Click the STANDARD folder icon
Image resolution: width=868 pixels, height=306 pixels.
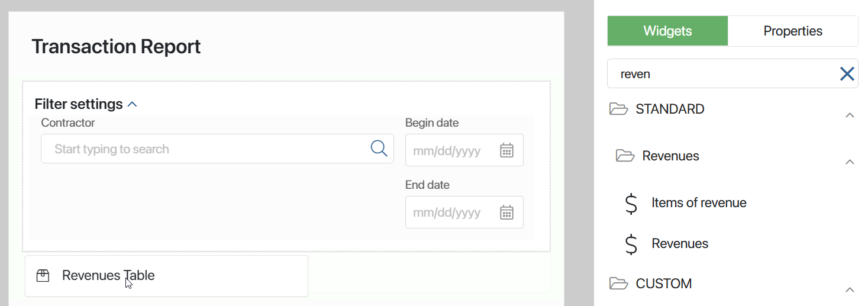point(618,109)
